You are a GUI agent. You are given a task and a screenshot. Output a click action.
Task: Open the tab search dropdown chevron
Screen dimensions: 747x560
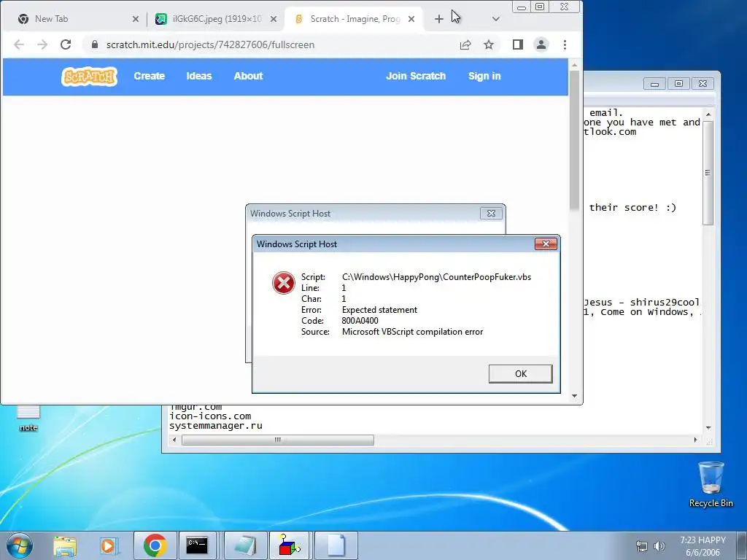pos(495,19)
